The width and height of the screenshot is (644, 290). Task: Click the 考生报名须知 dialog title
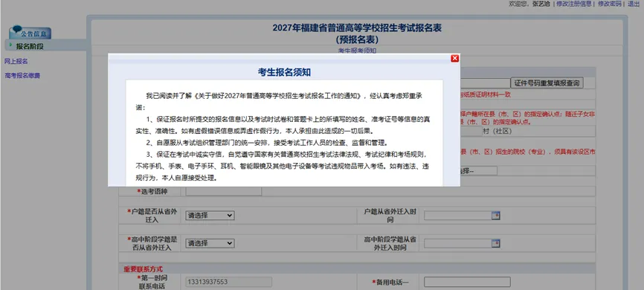coord(284,72)
